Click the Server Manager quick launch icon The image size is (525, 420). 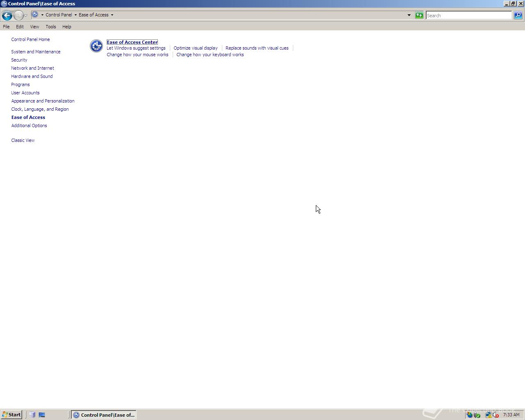click(x=32, y=415)
